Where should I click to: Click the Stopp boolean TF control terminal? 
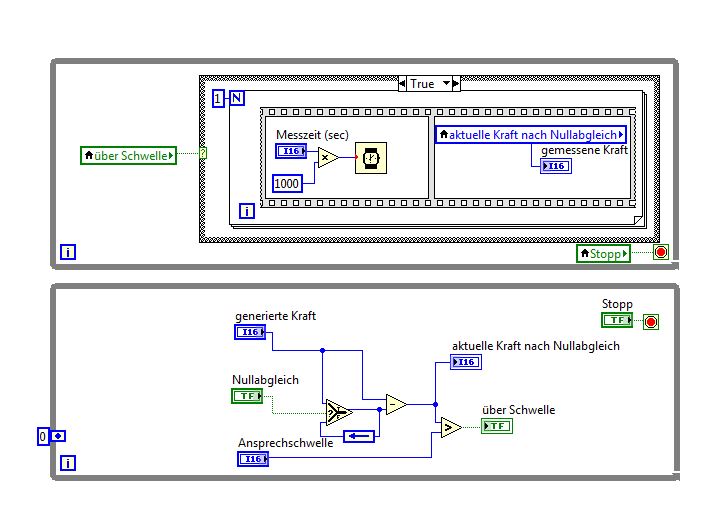click(x=617, y=320)
